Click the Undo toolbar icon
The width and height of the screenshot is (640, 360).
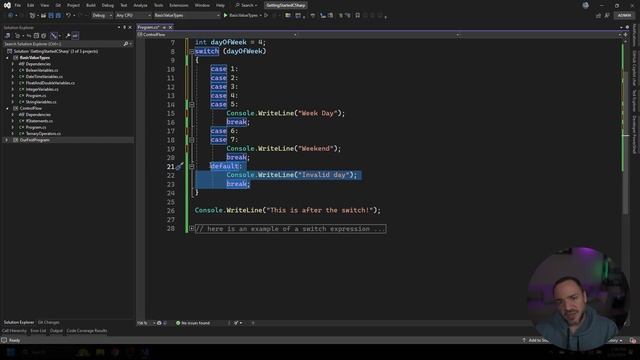(68, 15)
